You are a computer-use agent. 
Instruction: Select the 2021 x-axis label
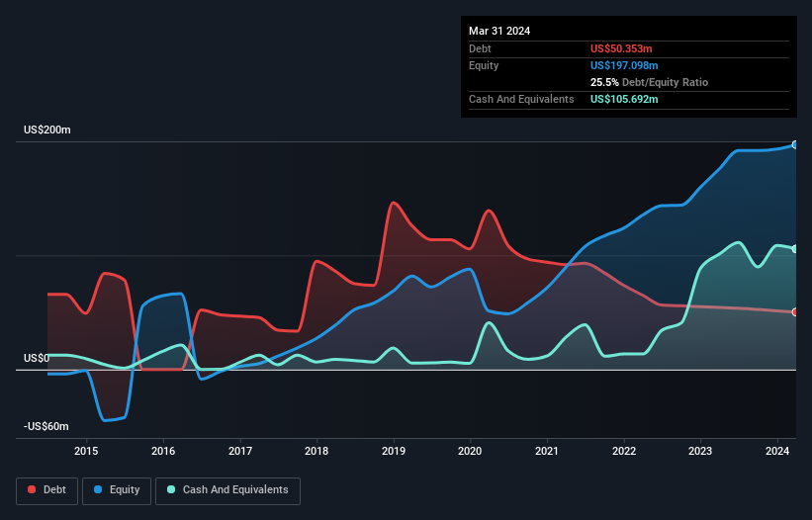point(547,451)
